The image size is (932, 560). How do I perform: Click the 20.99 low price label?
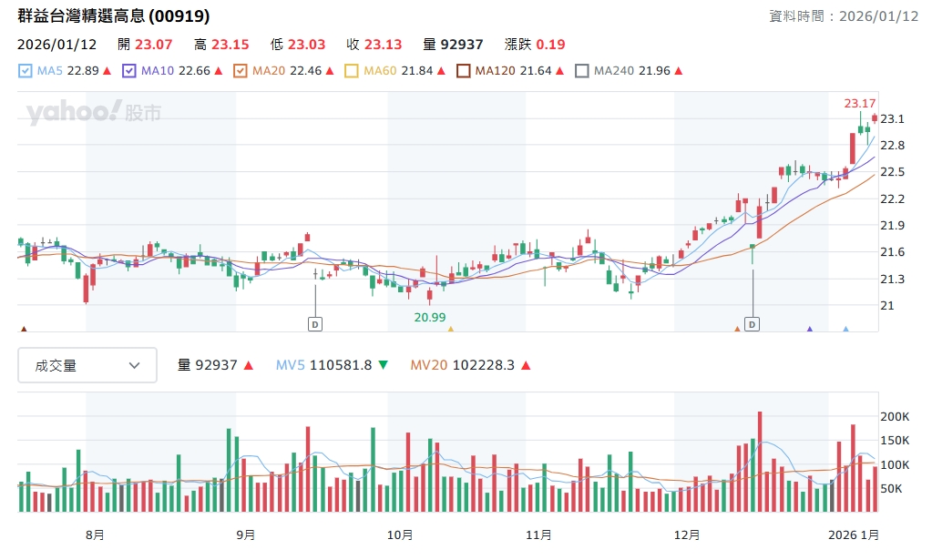click(x=430, y=317)
